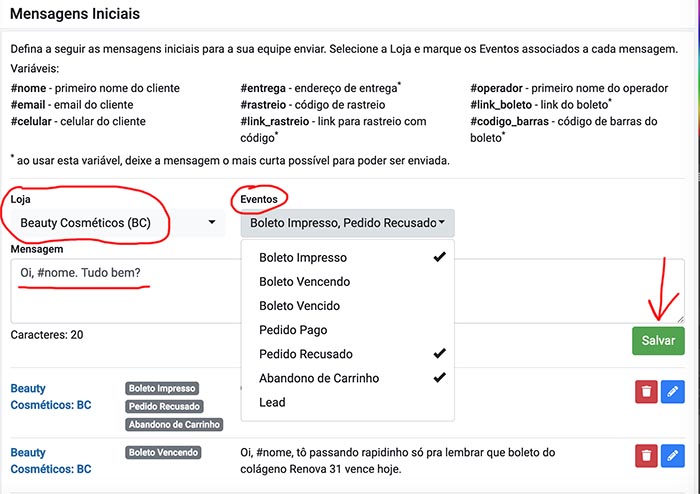This screenshot has height=494, width=700.
Task: Click the Abandono de Carrinho gray tag
Action: click(174, 424)
